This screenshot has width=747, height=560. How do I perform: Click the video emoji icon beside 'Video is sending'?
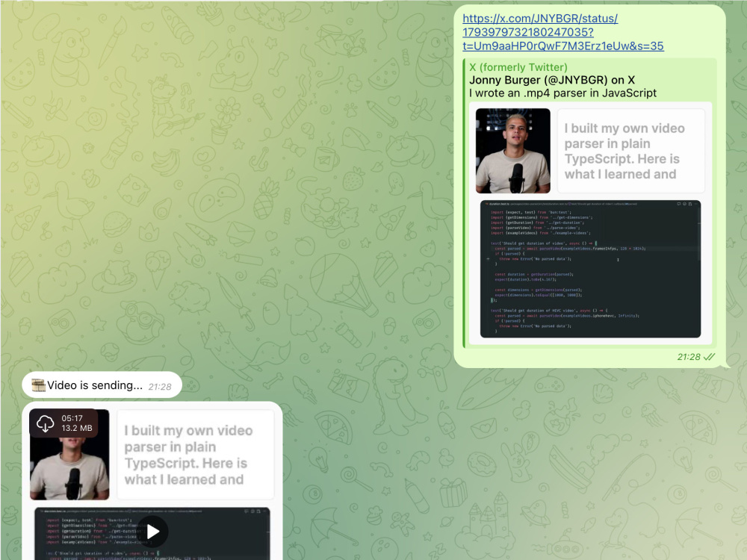click(x=38, y=385)
